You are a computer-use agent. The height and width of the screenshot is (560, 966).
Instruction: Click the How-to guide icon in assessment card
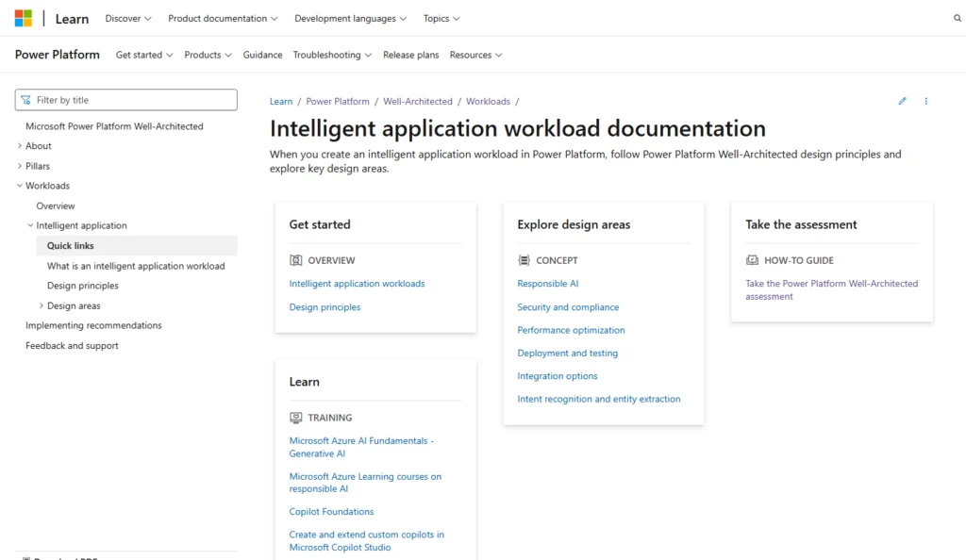tap(752, 260)
